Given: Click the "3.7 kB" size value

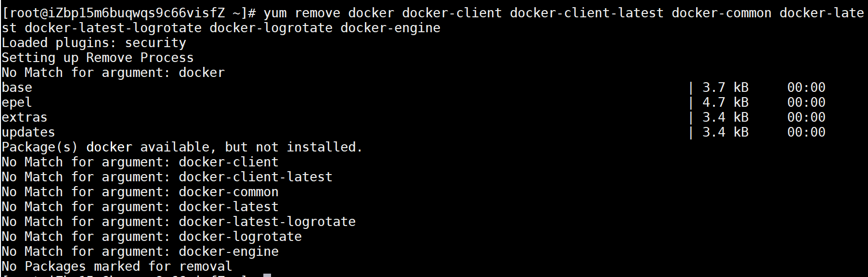Looking at the screenshot, I should (x=725, y=88).
